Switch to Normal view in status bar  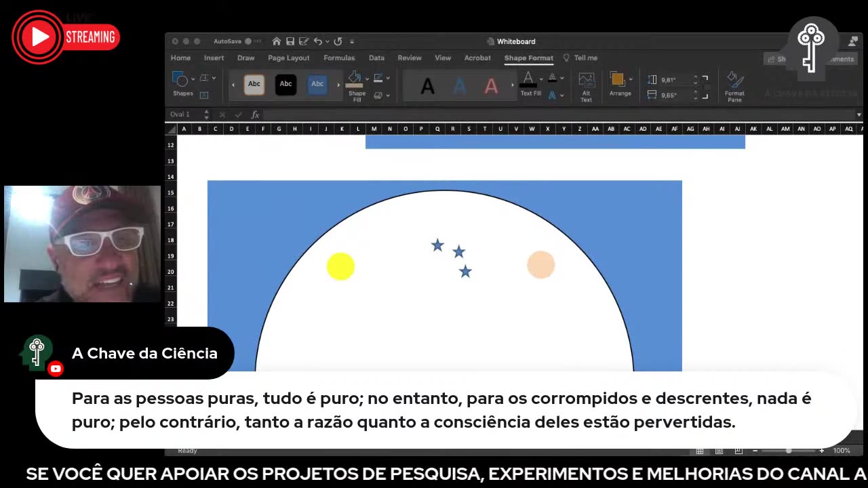700,451
